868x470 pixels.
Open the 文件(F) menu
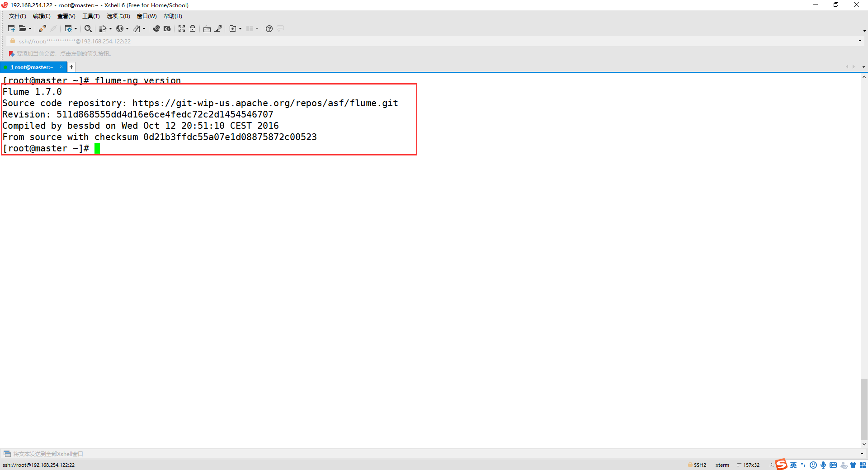(17, 16)
